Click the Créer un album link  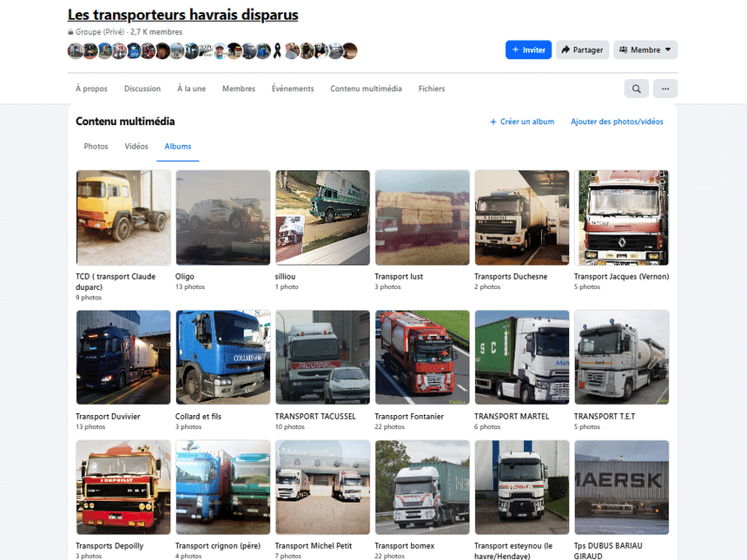coord(522,122)
